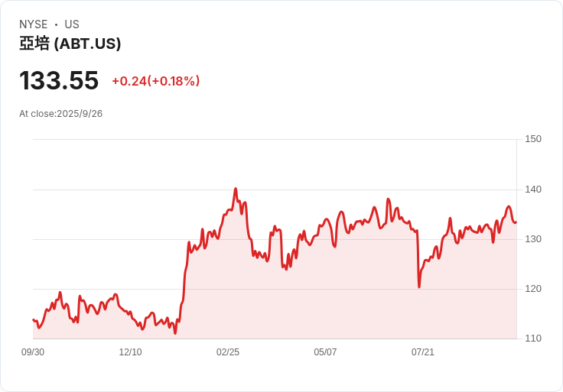Click the 02/25 x-axis date label

pyautogui.click(x=228, y=352)
